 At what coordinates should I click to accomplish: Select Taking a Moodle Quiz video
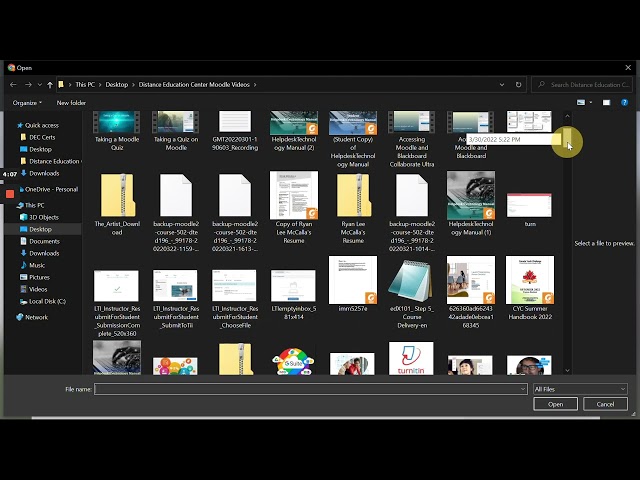[117, 131]
